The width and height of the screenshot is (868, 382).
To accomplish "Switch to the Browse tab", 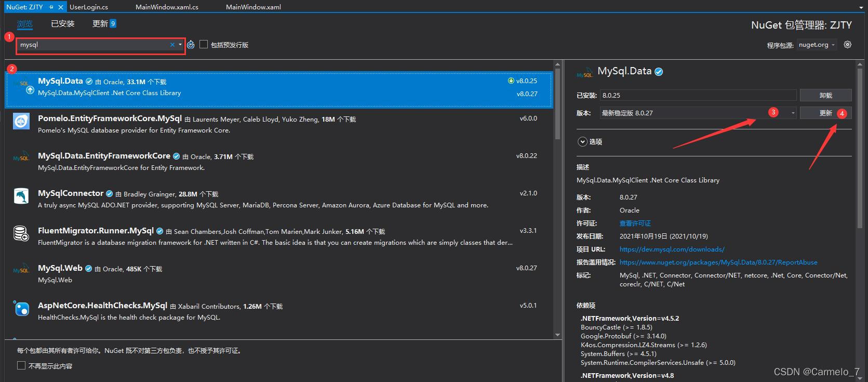I will (24, 24).
